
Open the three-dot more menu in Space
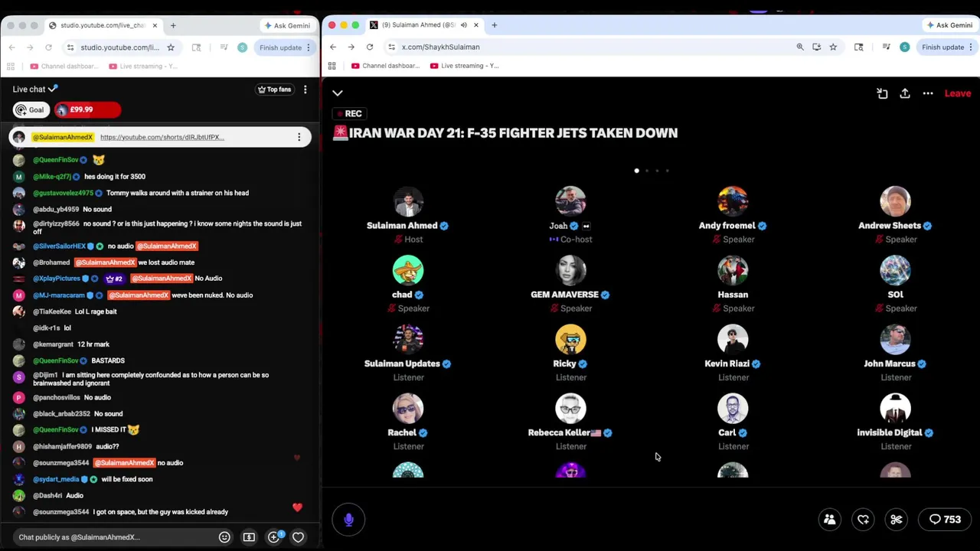[928, 93]
